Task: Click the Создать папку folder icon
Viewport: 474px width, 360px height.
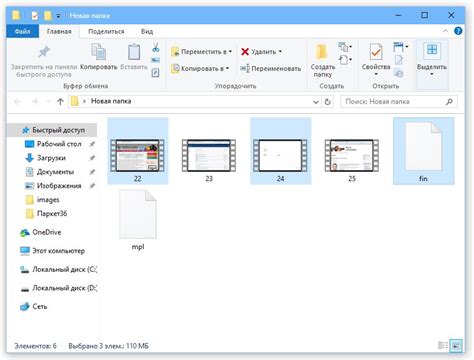Action: (x=322, y=52)
